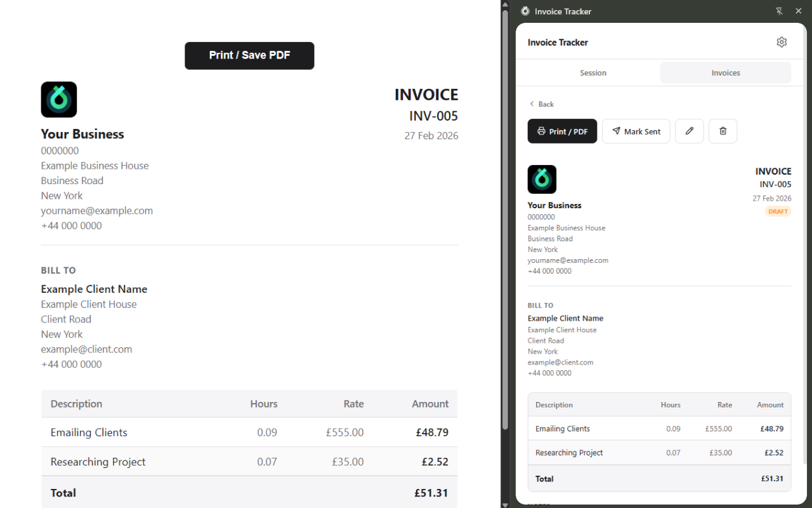Toggle sent status using Mark Sent
812x508 pixels.
tap(636, 131)
